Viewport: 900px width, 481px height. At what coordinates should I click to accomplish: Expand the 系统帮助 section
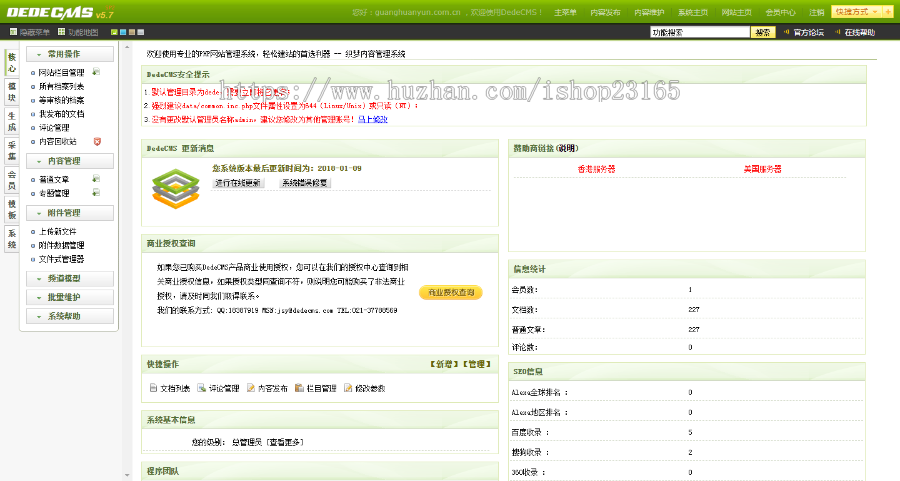(70, 316)
